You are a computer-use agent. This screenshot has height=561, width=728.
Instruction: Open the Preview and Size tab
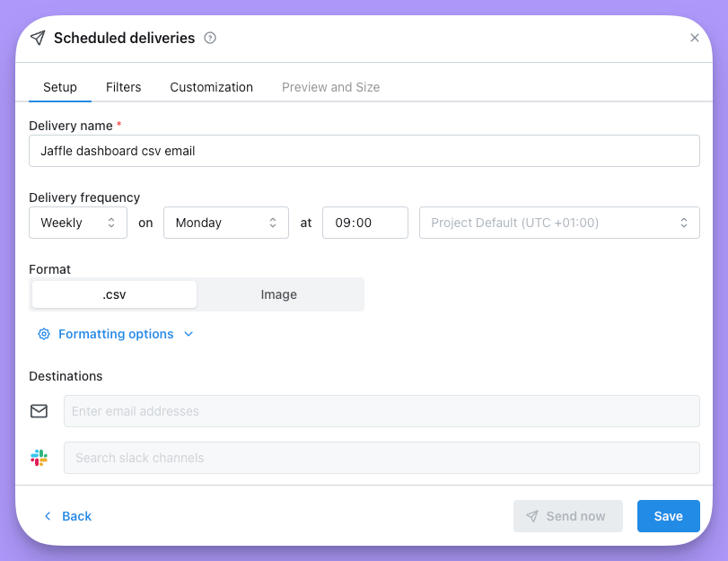330,87
